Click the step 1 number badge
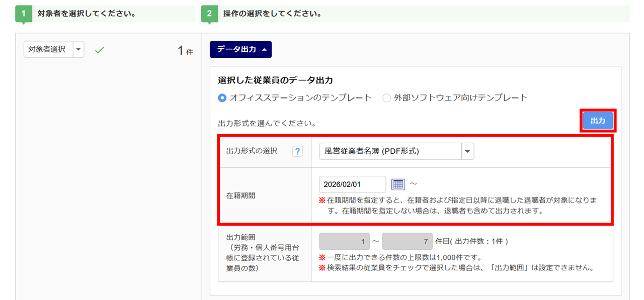644x300 pixels. tap(23, 14)
